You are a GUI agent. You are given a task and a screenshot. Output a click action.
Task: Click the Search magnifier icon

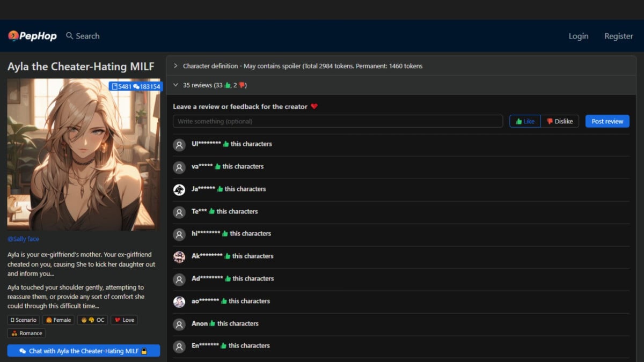click(x=69, y=36)
